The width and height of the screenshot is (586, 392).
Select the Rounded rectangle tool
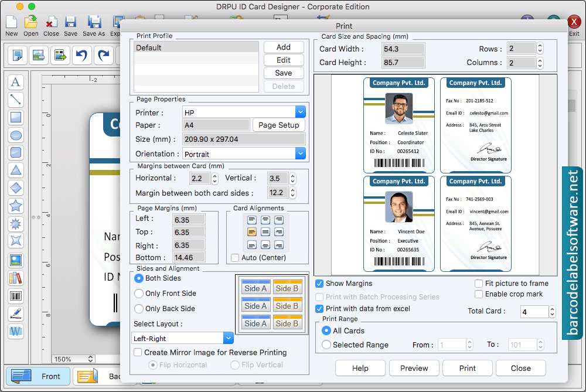[16, 152]
